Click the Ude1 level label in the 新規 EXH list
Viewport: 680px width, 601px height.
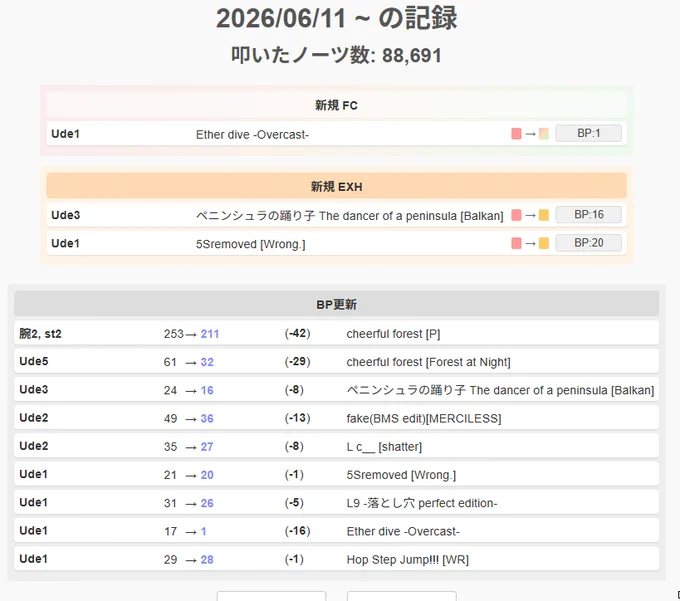[65, 243]
